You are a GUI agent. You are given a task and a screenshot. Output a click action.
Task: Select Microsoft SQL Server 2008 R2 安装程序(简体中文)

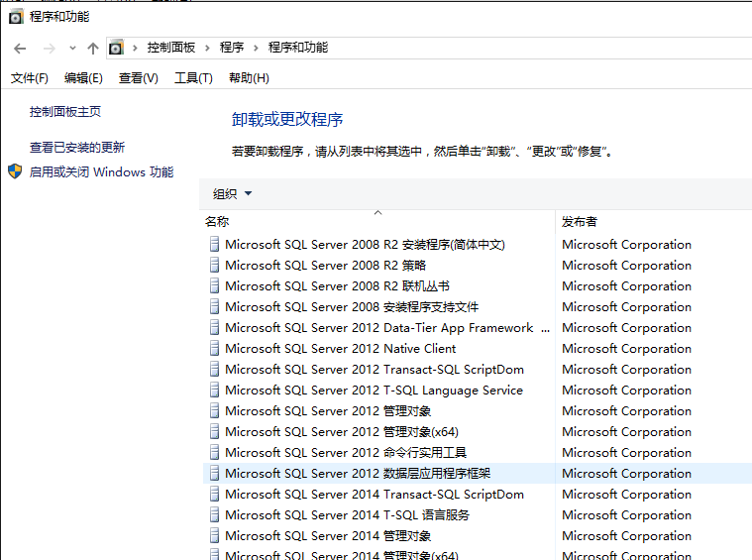pos(365,244)
